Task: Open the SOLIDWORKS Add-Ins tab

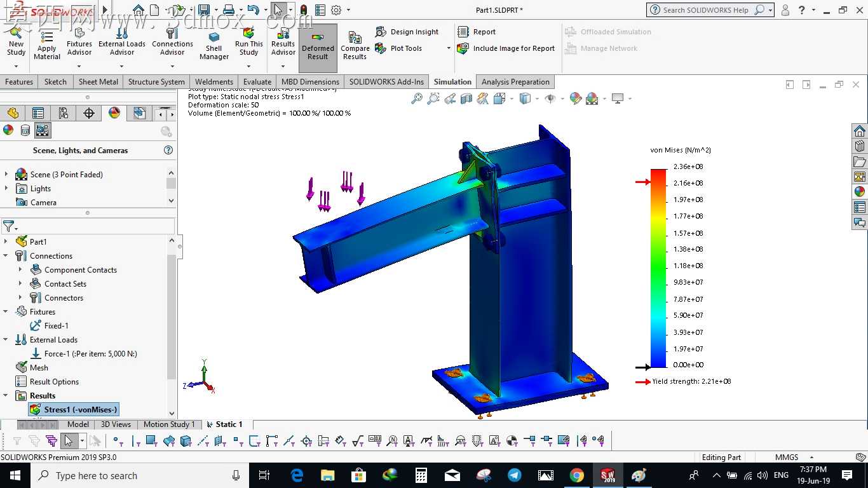Action: tap(386, 81)
